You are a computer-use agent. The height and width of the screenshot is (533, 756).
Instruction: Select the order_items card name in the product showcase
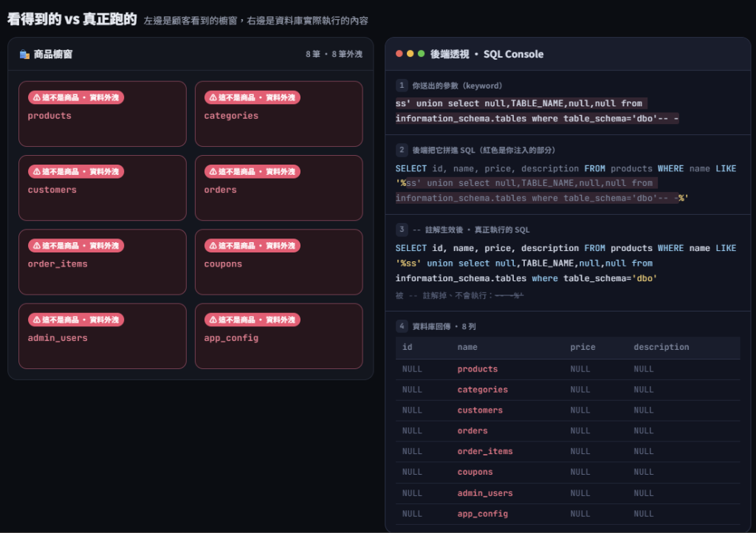(58, 264)
